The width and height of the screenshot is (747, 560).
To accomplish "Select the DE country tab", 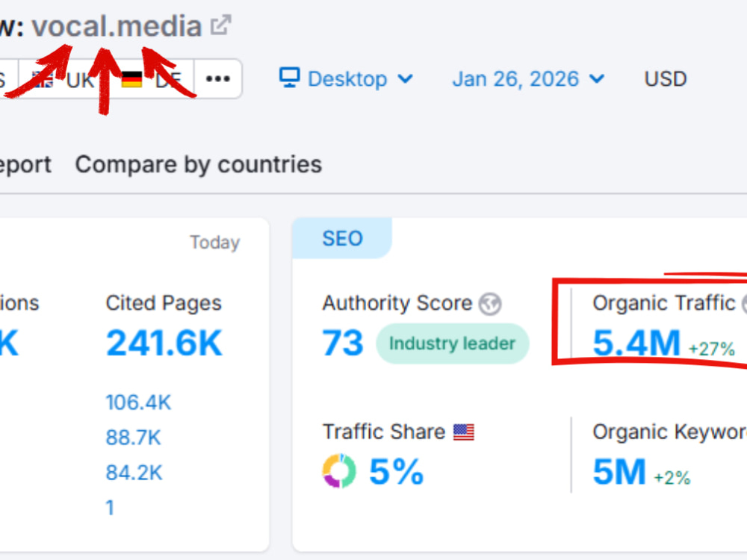I will click(152, 79).
